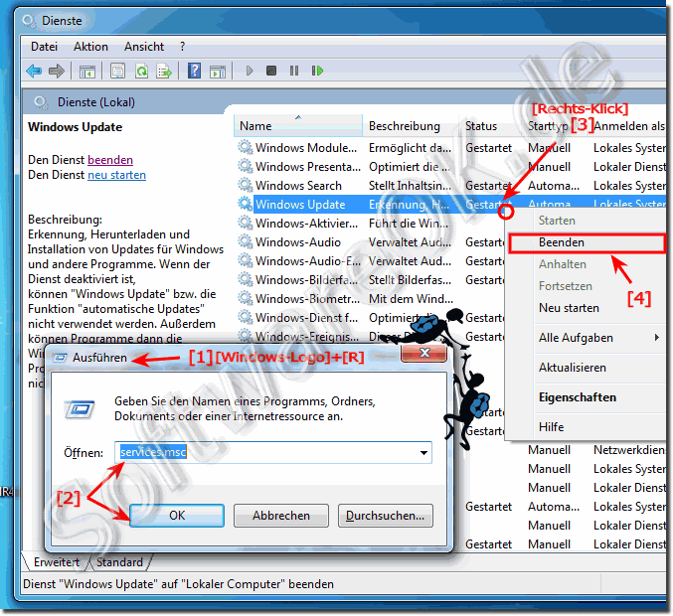This screenshot has height=616, width=673.
Task: Open the Datei menu
Action: [x=44, y=47]
